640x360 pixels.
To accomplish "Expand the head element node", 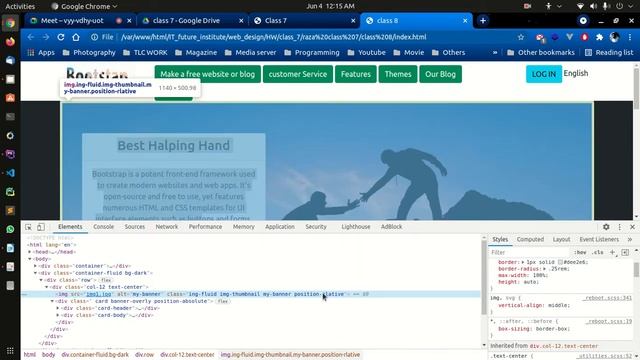I will pos(29,252).
